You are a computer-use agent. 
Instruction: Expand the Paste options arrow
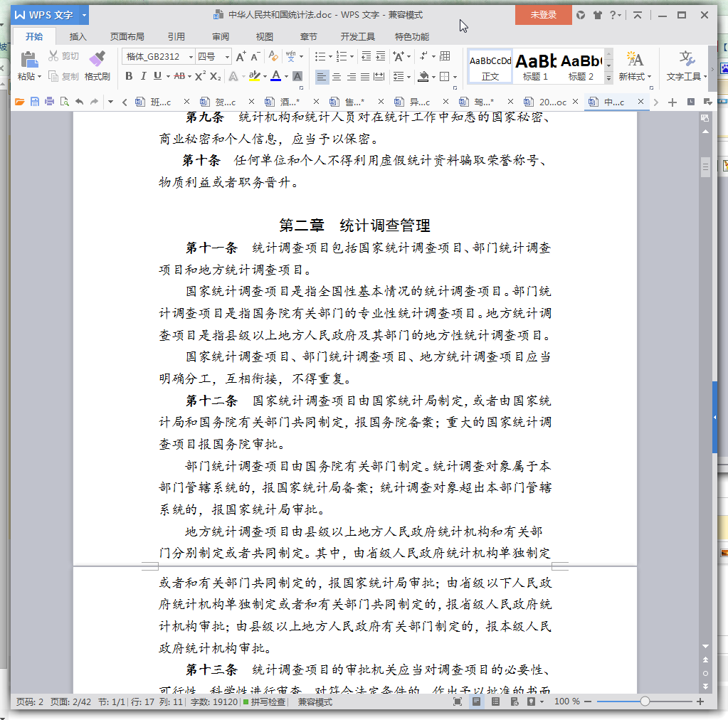[39, 77]
